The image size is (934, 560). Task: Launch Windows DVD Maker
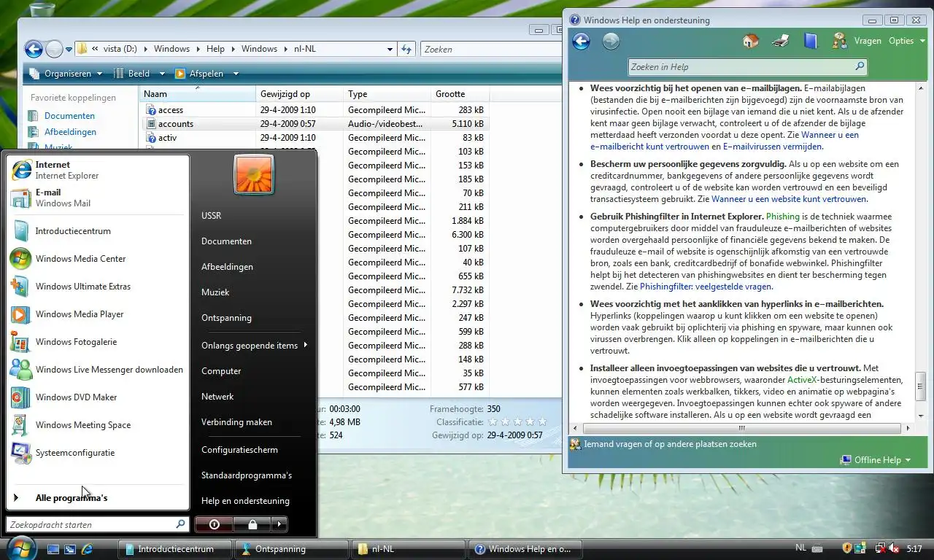click(x=98, y=397)
